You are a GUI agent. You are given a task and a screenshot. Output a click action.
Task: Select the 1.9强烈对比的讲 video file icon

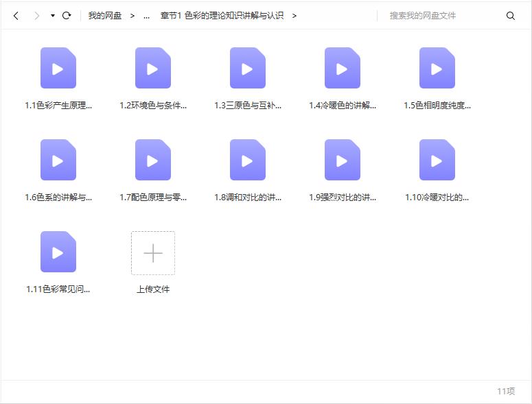343,160
